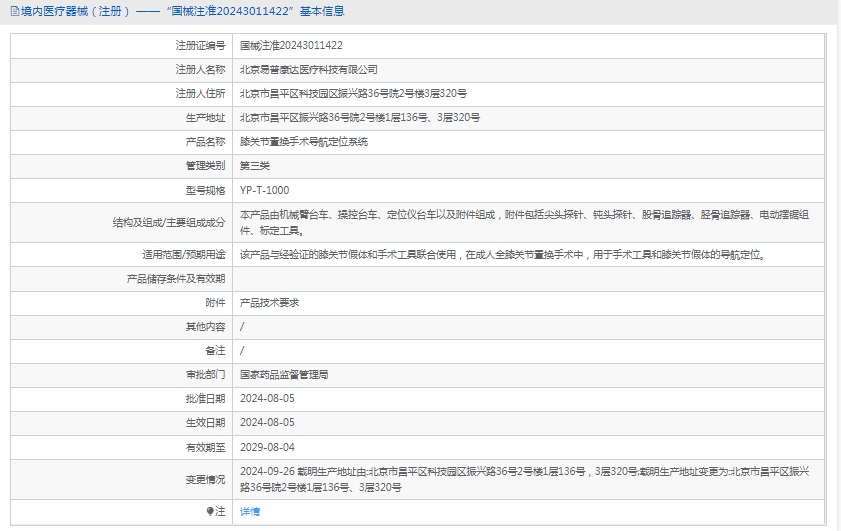The image size is (841, 531).
Task: Click registration number 国械注准20243011422 in the table
Action: [291, 45]
